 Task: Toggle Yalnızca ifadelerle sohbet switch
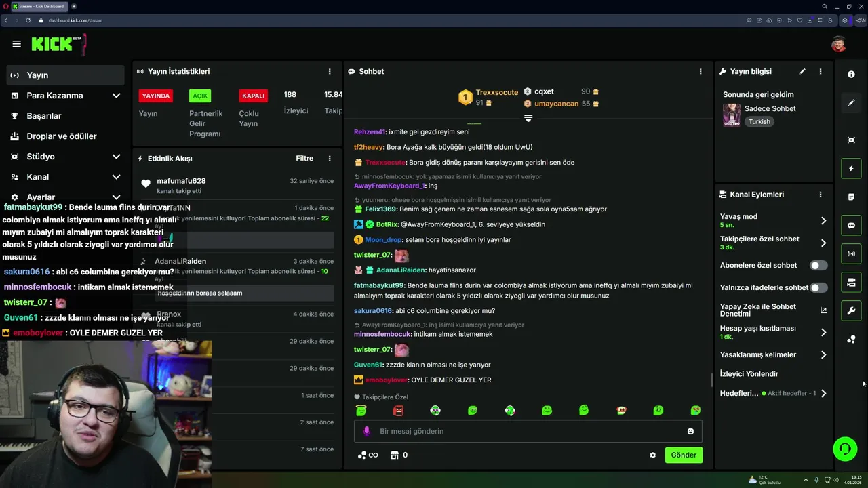pyautogui.click(x=818, y=288)
